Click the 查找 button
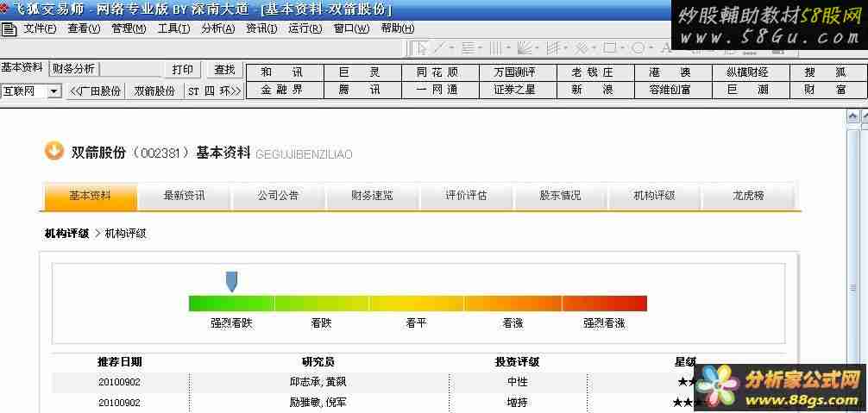This screenshot has width=868, height=413. (224, 69)
